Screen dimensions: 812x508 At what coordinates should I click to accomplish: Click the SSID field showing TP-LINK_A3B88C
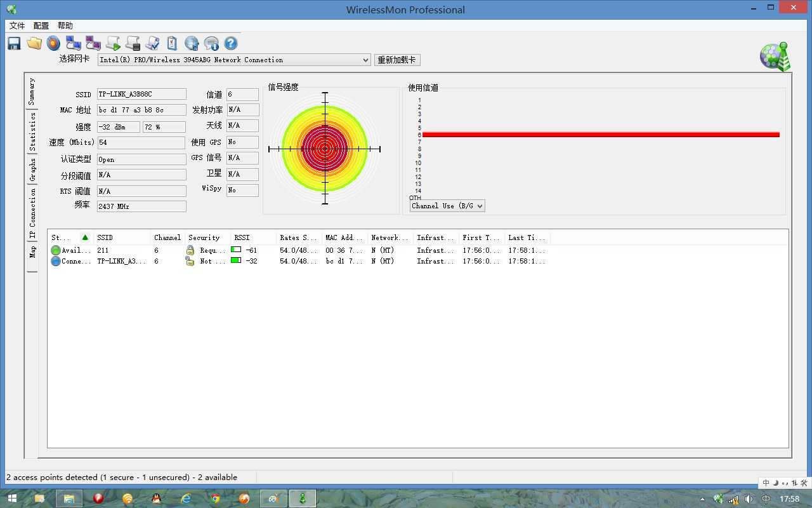[141, 94]
